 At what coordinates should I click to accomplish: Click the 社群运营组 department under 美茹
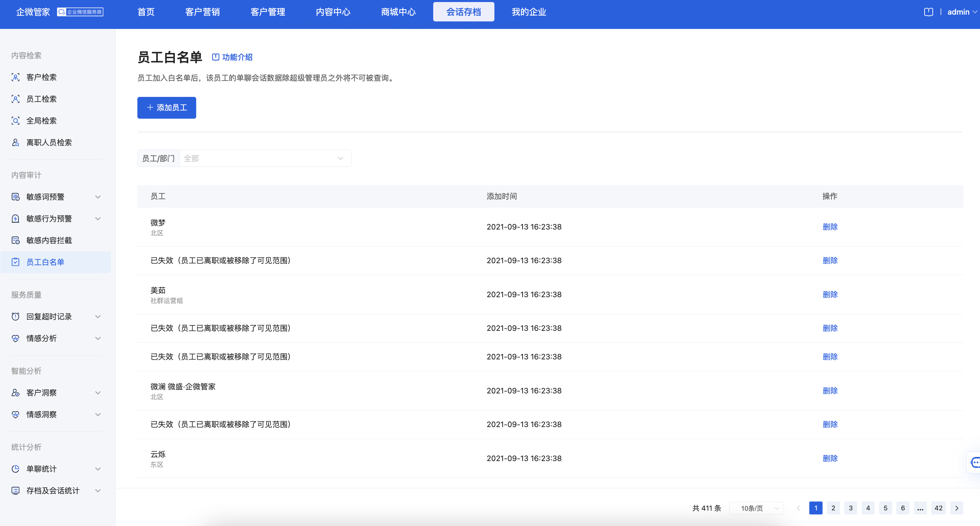pyautogui.click(x=167, y=301)
